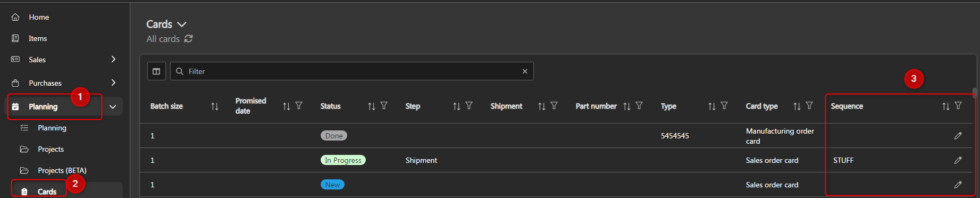
Task: Filter the Card type column
Action: [809, 106]
